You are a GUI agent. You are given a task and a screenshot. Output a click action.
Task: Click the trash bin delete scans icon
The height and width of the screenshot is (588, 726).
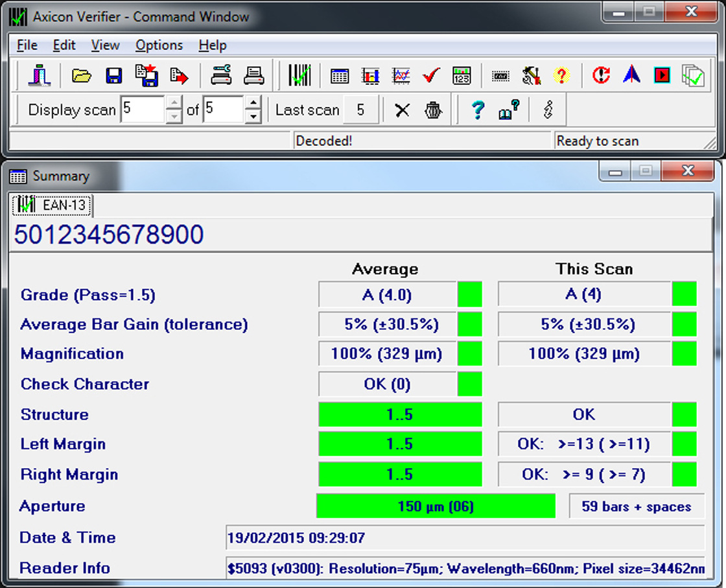point(433,110)
